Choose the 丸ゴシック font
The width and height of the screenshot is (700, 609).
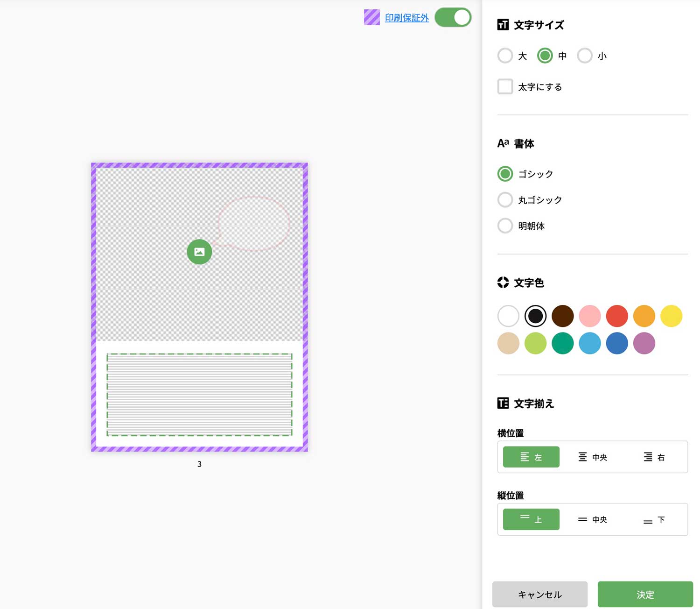click(x=505, y=200)
